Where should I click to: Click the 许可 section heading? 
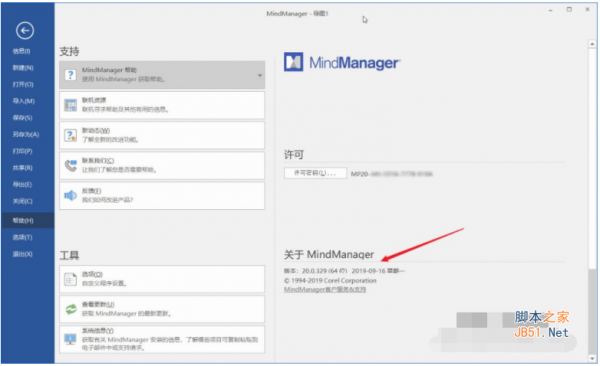[x=294, y=155]
